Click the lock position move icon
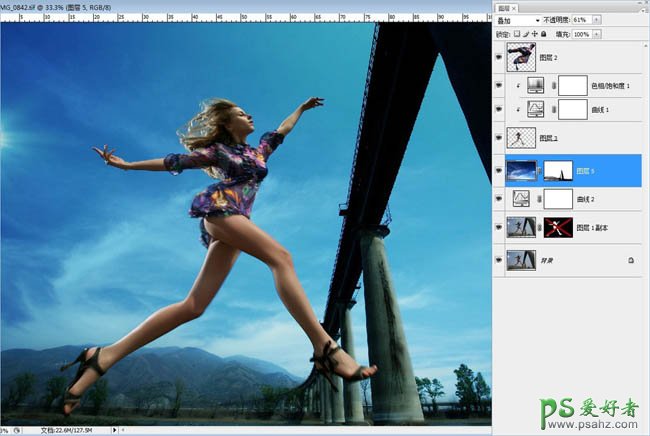The height and width of the screenshot is (436, 650). click(535, 34)
